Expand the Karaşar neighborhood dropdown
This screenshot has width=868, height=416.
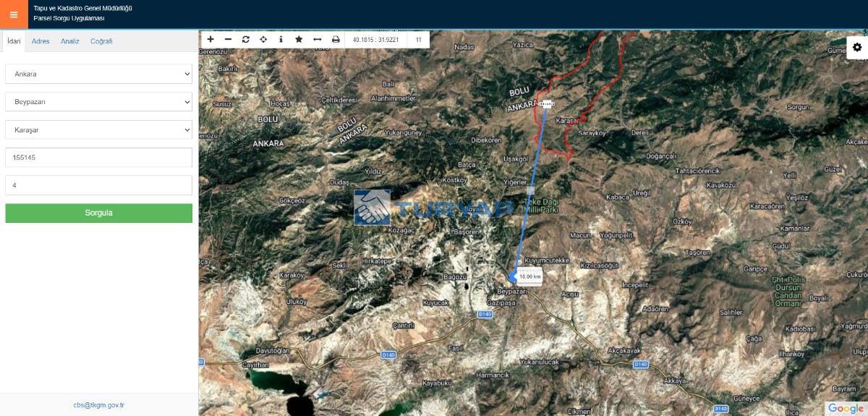pyautogui.click(x=98, y=130)
